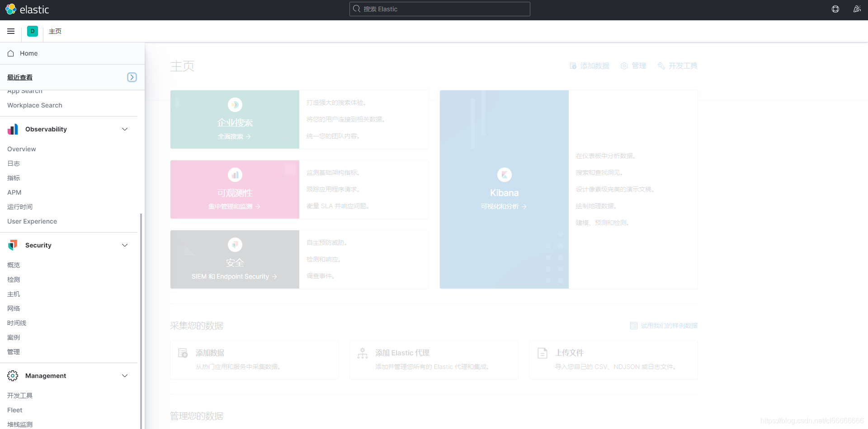
Task: Click the 主页 breadcrumb
Action: pos(55,31)
